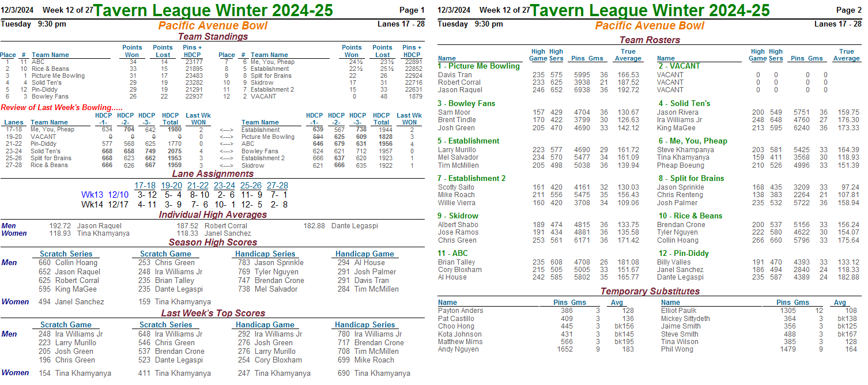Click '192.72 Jason Raquel' in Individual High Averages
This screenshot has height=385, width=868.
85,226
